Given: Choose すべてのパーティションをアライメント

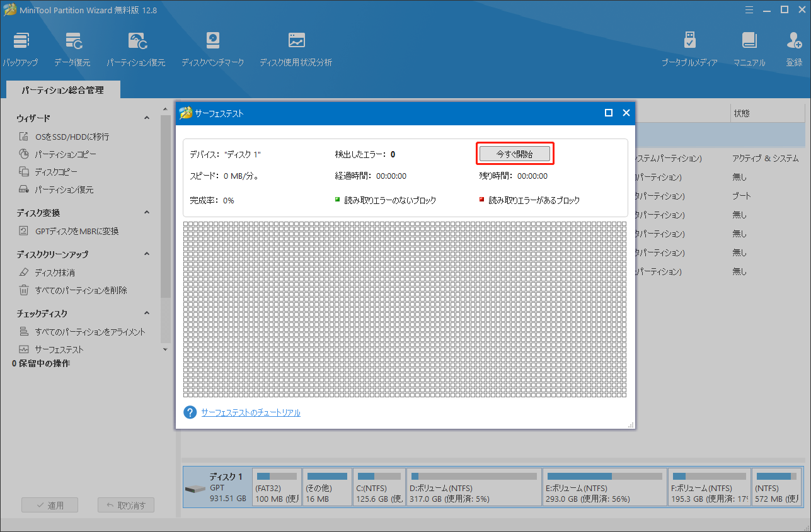Looking at the screenshot, I should (x=82, y=332).
